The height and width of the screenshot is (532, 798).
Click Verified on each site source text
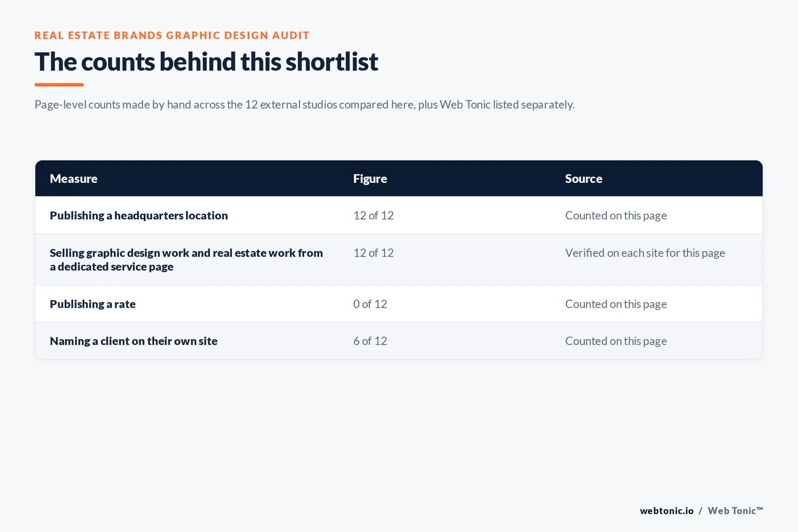pos(645,253)
